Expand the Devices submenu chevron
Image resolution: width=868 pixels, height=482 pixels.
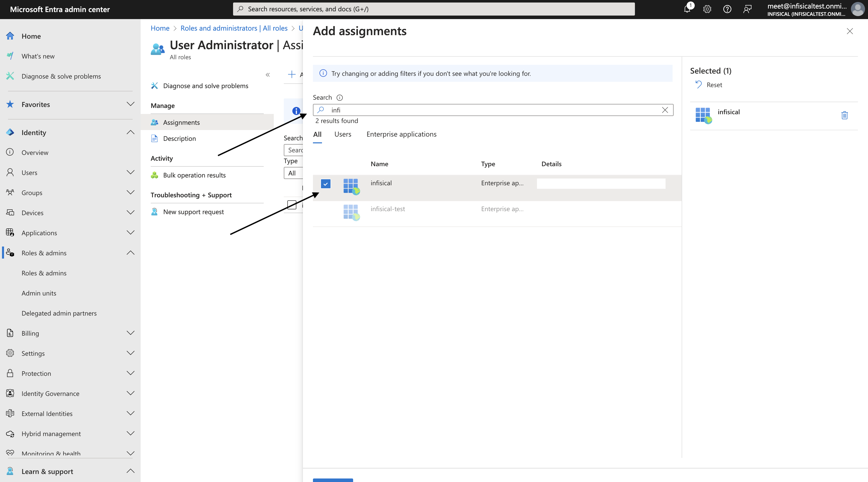coord(130,213)
